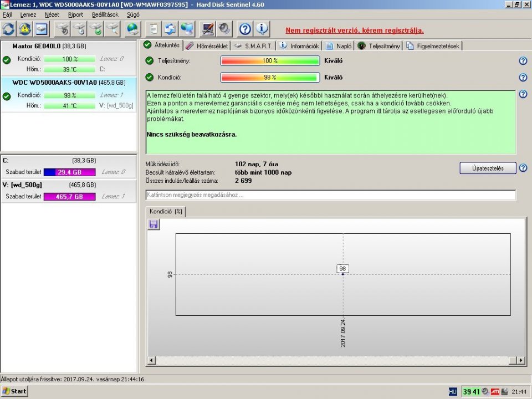Open the Nézet menu
Image resolution: width=532 pixels, height=399 pixels.
coord(52,14)
